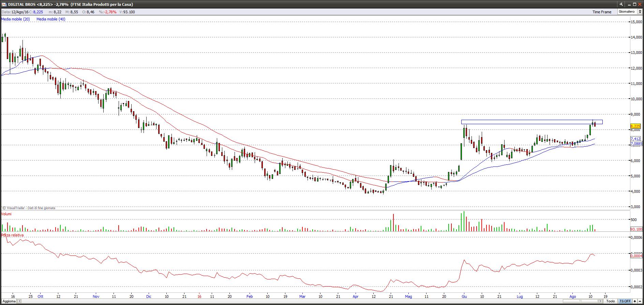Open the Tools menu button
The image size is (644, 305).
pos(610,301)
